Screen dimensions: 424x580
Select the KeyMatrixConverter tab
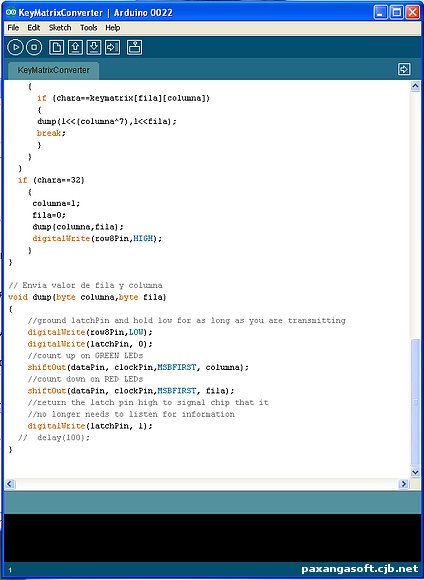(54, 70)
